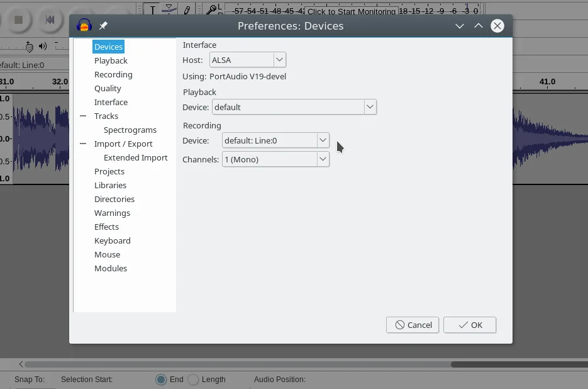The height and width of the screenshot is (389, 588).
Task: Open Keyboard preferences category
Action: pyautogui.click(x=113, y=240)
